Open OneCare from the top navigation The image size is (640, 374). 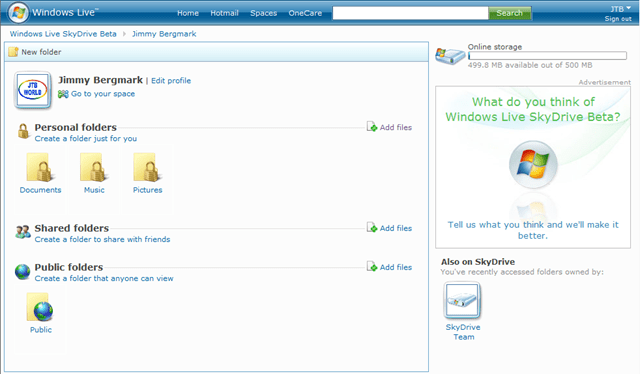click(x=305, y=13)
